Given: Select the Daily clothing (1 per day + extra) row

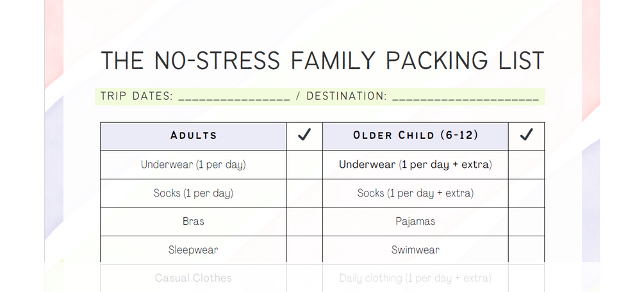Looking at the screenshot, I should [x=416, y=278].
